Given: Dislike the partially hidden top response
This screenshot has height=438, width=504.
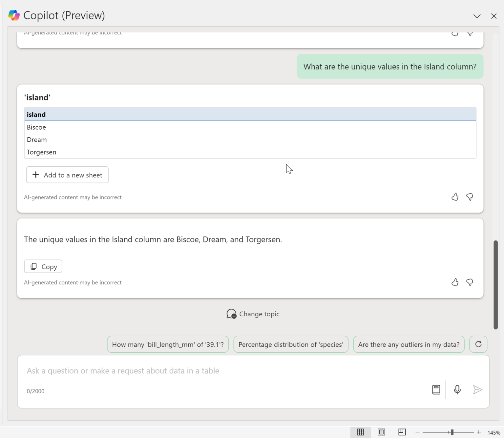Looking at the screenshot, I should click(470, 33).
